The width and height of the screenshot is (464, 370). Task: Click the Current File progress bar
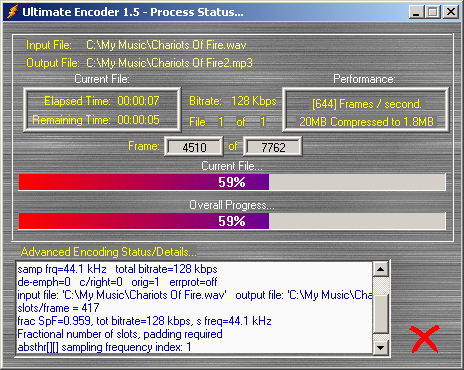point(232,182)
